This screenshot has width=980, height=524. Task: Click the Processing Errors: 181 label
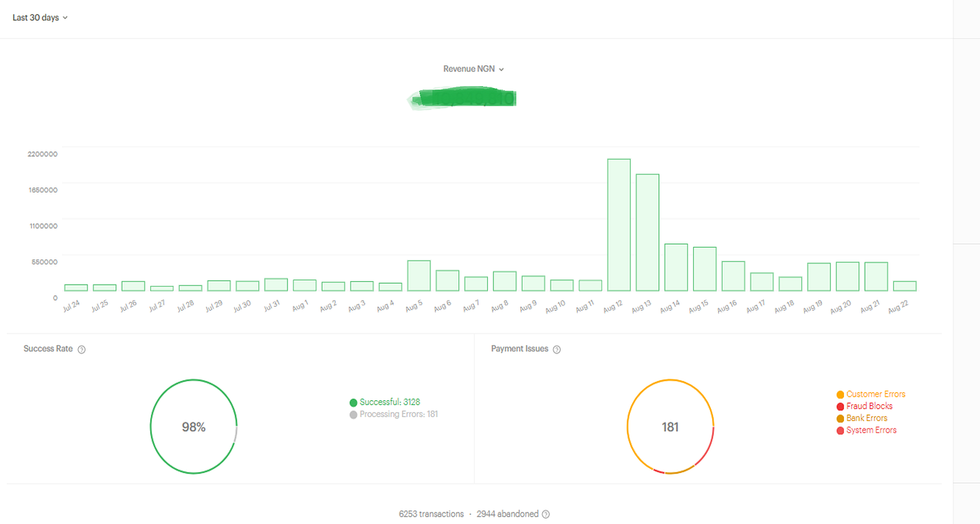pos(398,414)
